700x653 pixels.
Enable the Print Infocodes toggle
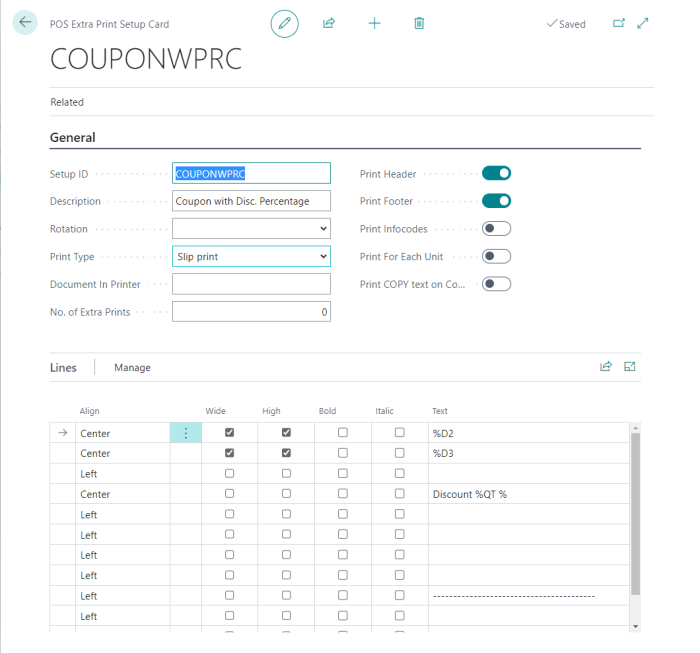496,229
